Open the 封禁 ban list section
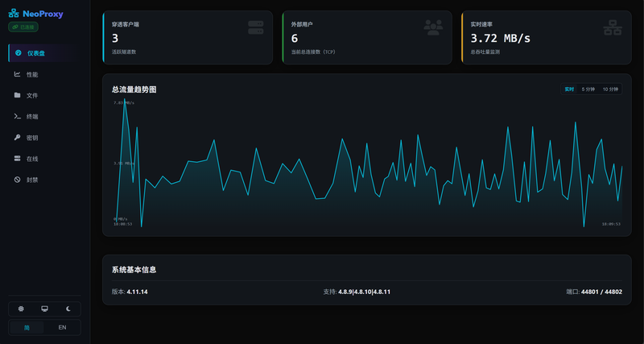Screen dimensions: 644x344 coord(45,180)
